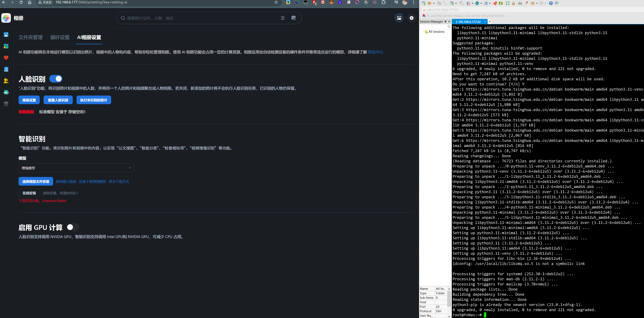644x318 pixels.
Task: Switch to the 文件夹管理 tab
Action: pyautogui.click(x=30, y=37)
